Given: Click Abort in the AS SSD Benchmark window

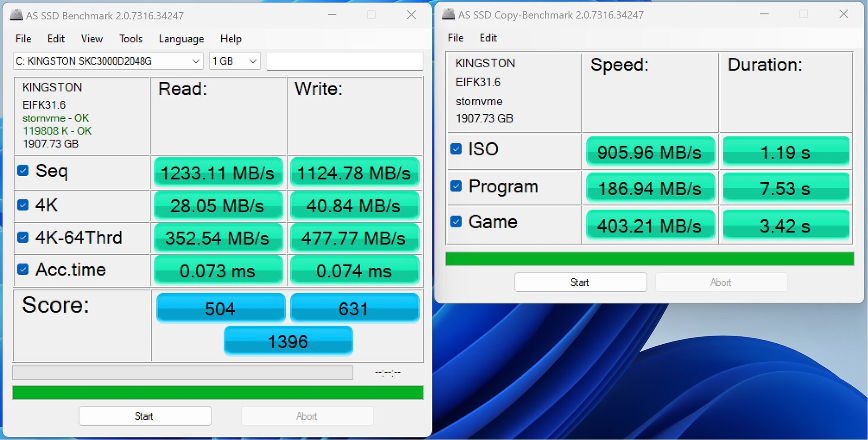Looking at the screenshot, I should point(307,416).
